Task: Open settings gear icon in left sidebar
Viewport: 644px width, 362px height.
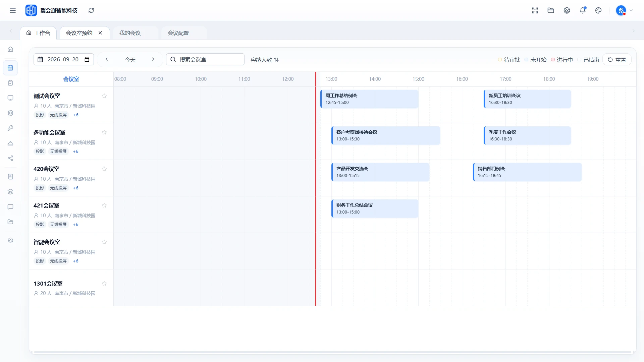Action: (x=10, y=240)
